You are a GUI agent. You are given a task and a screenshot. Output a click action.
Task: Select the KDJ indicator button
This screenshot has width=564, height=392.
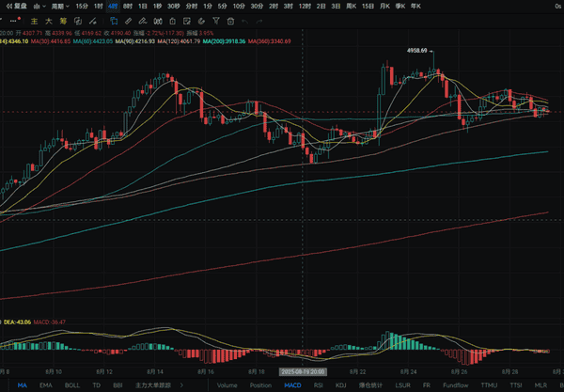tap(342, 385)
